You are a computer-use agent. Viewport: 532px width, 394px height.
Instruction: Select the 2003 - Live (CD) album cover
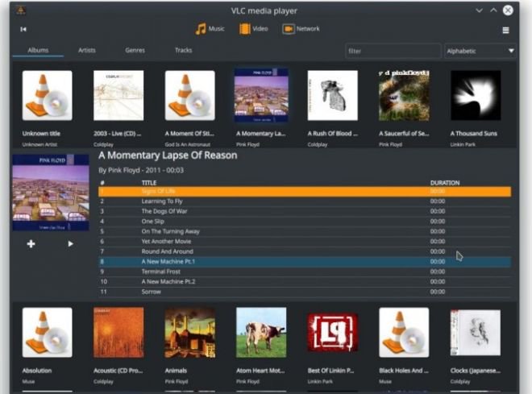[x=118, y=95]
